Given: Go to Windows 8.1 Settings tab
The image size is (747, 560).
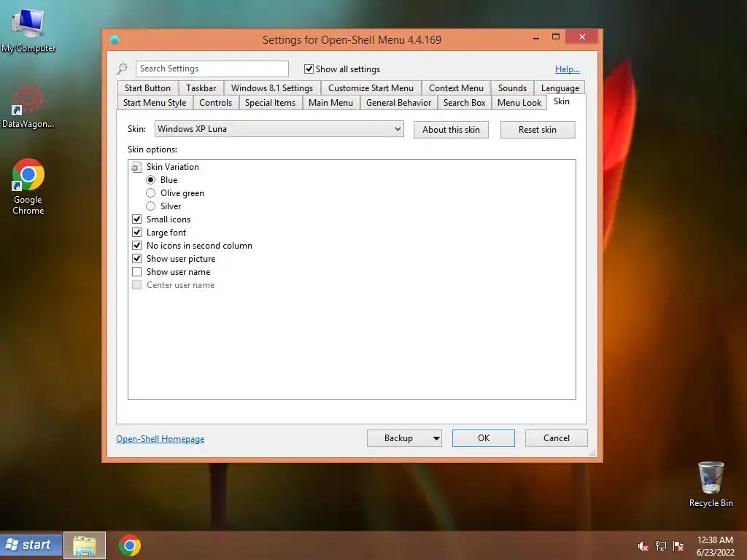Looking at the screenshot, I should pos(272,88).
